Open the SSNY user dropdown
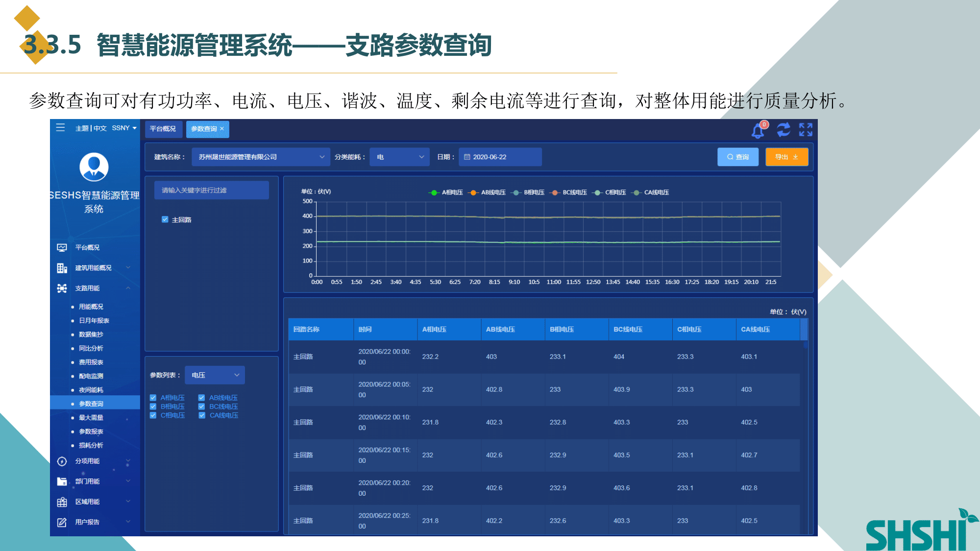The height and width of the screenshot is (551, 980). (x=124, y=128)
